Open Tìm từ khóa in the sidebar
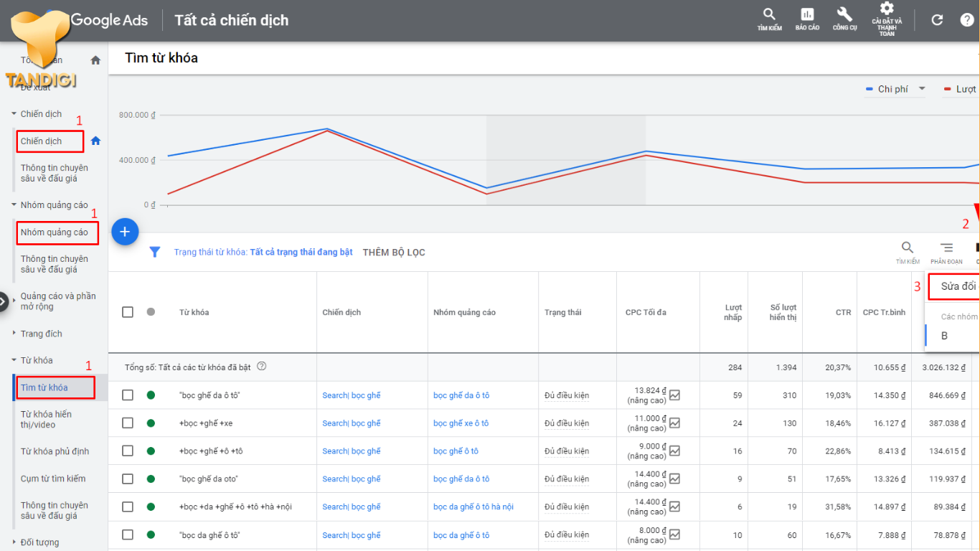The width and height of the screenshot is (980, 551). tap(44, 387)
